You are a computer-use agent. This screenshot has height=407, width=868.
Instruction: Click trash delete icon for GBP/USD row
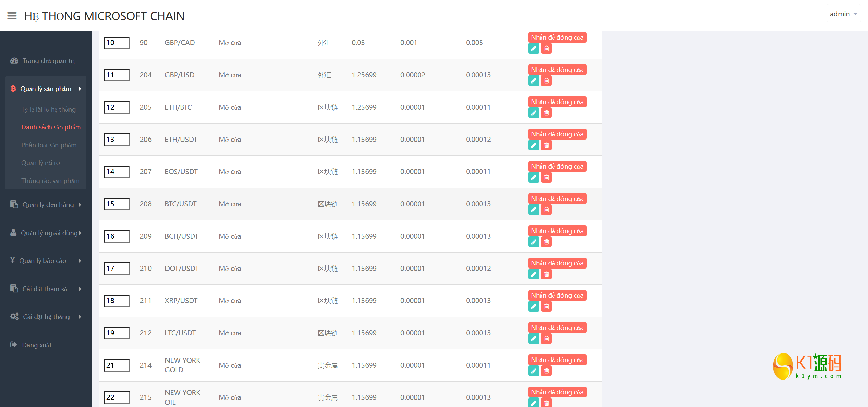(x=546, y=81)
